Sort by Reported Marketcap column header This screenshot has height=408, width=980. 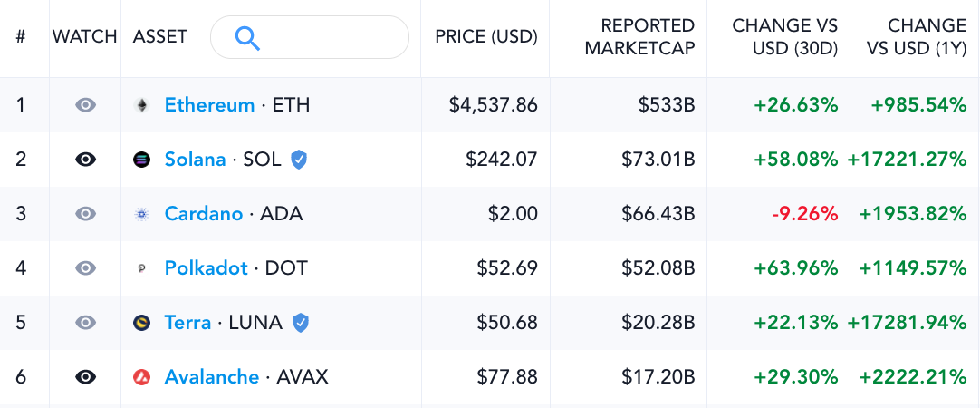[639, 37]
